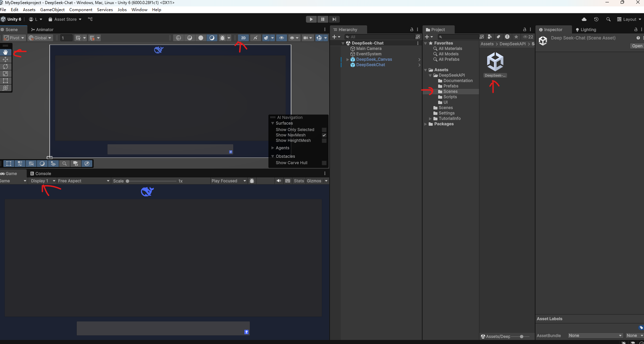This screenshot has width=644, height=344.
Task: Toggle grid visibility icon
Action: coord(78,38)
